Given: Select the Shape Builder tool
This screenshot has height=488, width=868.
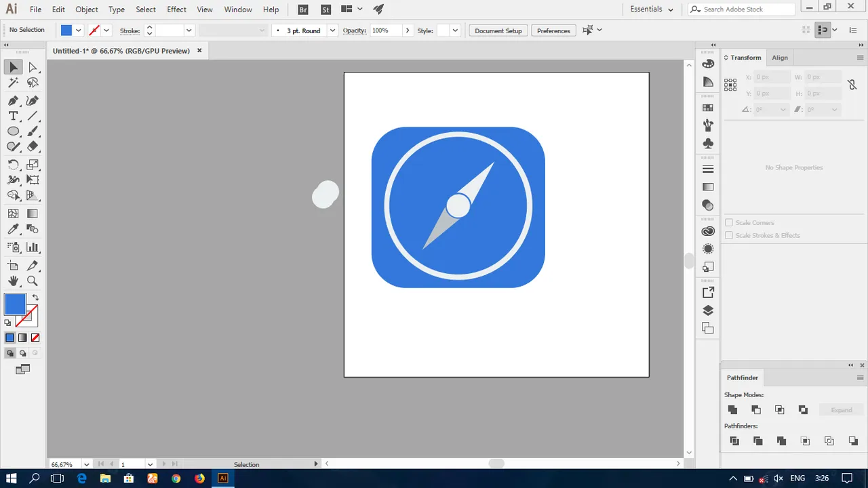Looking at the screenshot, I should tap(14, 195).
